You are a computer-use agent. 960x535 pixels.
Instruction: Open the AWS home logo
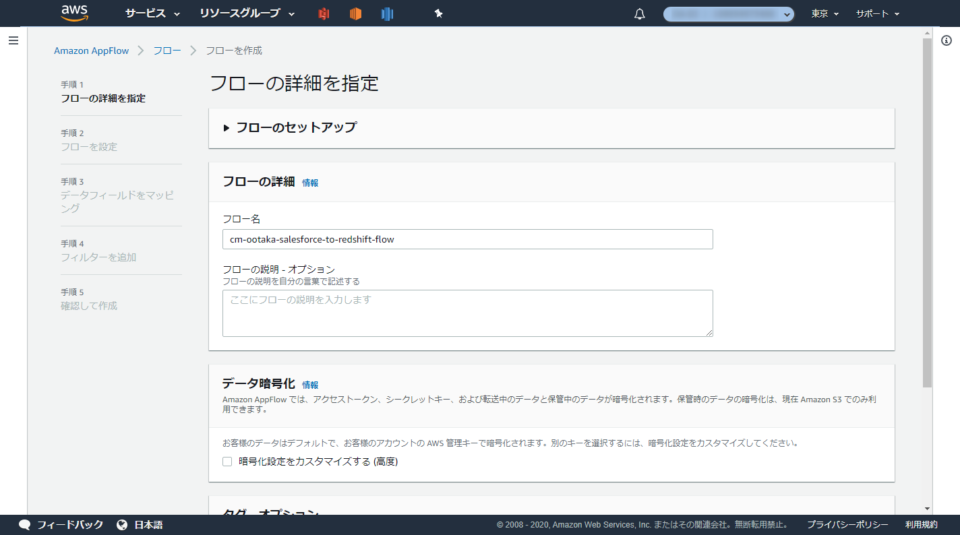point(75,13)
